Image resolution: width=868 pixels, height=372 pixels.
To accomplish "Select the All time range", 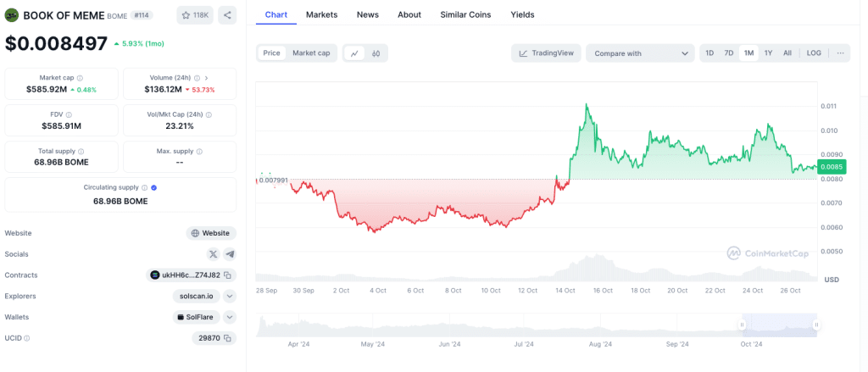I will 787,53.
